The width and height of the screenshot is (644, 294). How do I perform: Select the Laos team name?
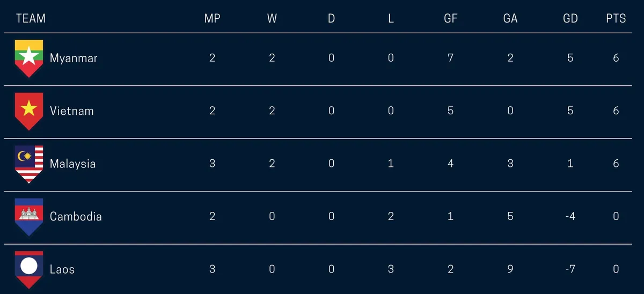point(62,269)
